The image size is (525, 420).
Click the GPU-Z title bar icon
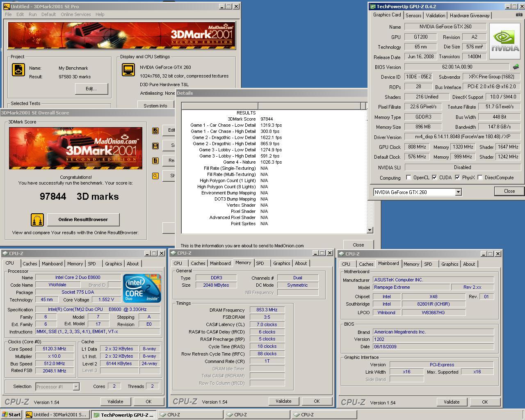click(x=372, y=7)
